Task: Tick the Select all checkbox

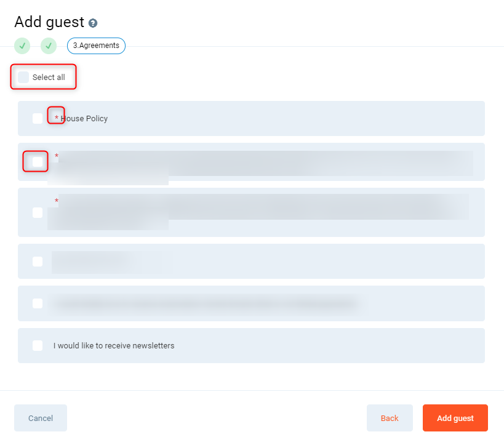Action: click(23, 77)
